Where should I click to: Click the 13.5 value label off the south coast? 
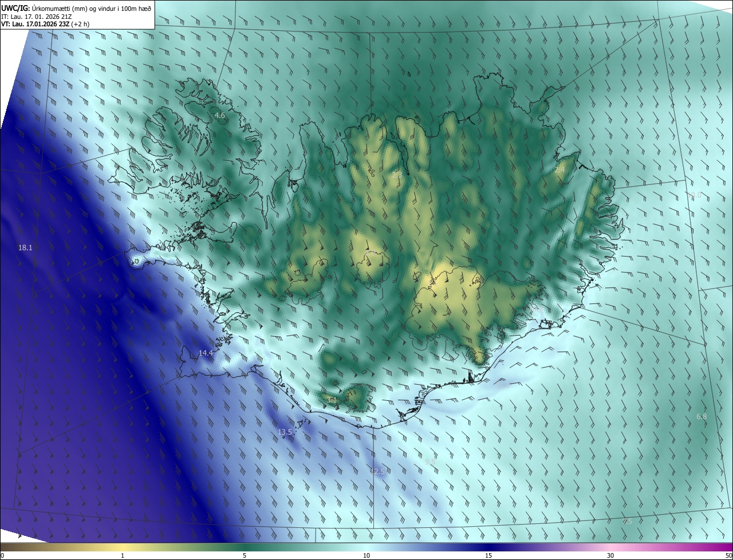[x=285, y=432]
